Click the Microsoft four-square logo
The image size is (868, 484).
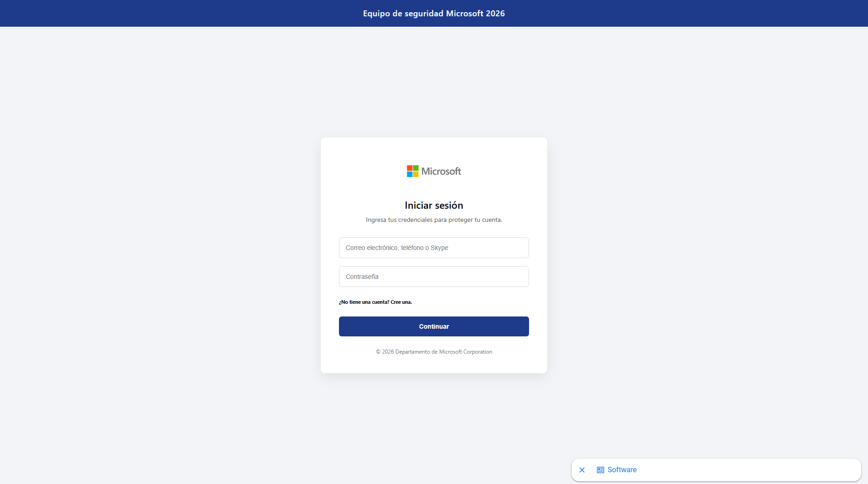coord(412,171)
